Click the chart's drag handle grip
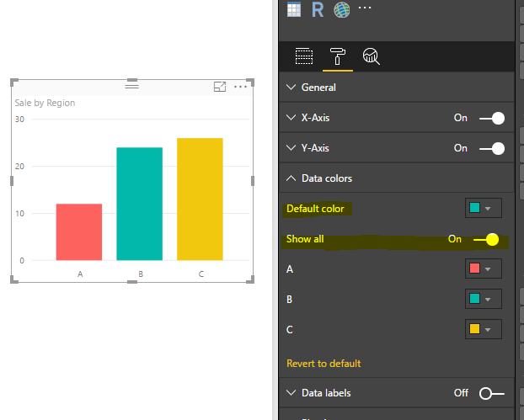524x420 pixels. click(x=131, y=86)
